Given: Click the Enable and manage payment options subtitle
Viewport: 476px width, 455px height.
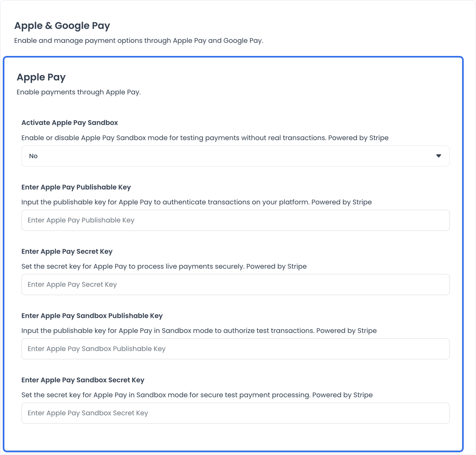Looking at the screenshot, I should pyautogui.click(x=139, y=40).
